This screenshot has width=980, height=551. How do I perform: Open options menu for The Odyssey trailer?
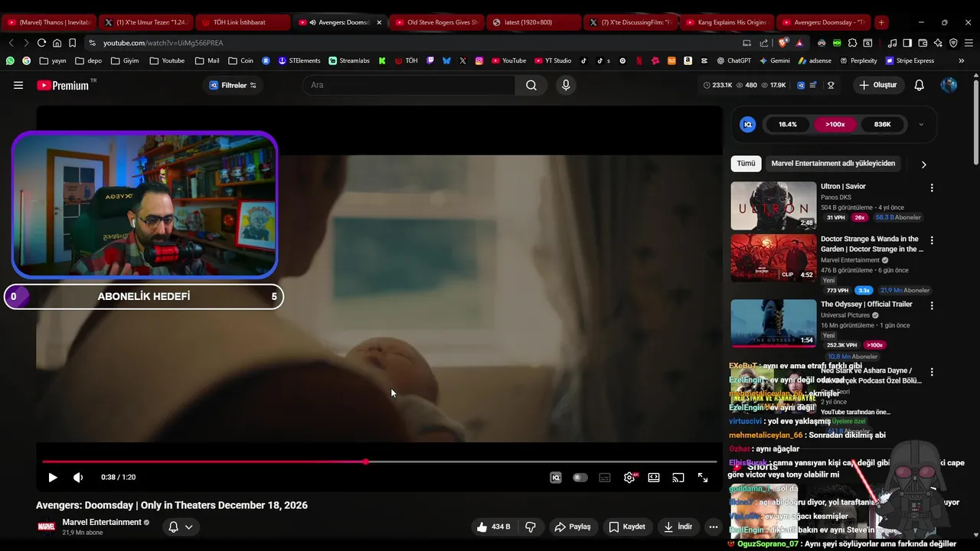click(x=932, y=305)
